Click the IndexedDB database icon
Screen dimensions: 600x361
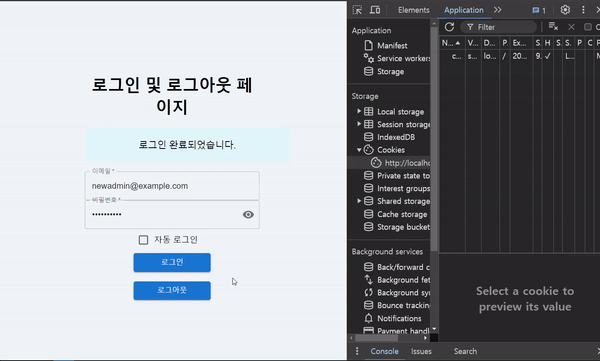click(368, 137)
